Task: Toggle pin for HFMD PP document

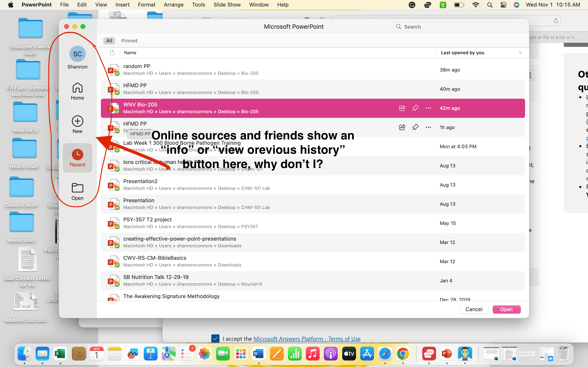Action: point(415,127)
